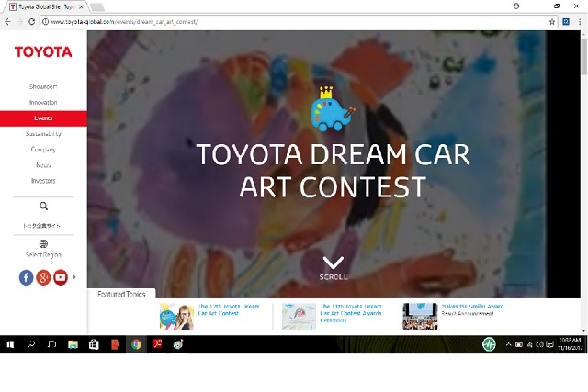Click the page vertical scrollbar thumb
Image resolution: width=588 pixels, height=392 pixels.
(x=584, y=55)
